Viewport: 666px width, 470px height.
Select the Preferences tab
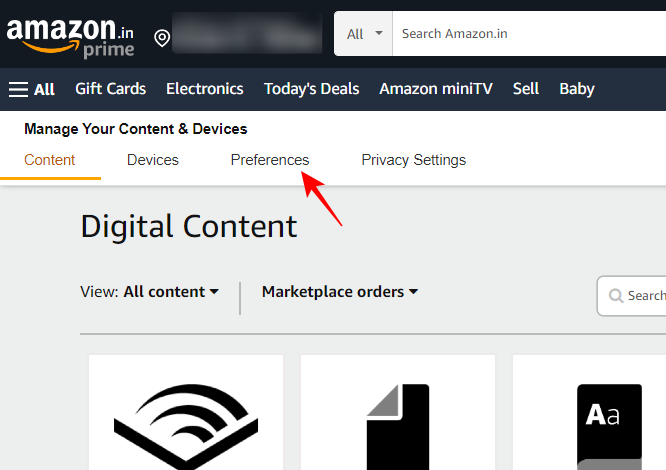point(270,160)
